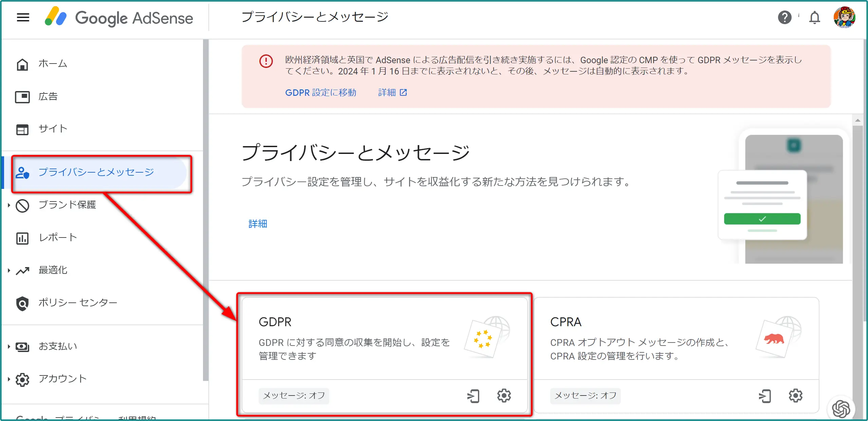Click the GDPR 設定に移動 link
The height and width of the screenshot is (421, 868).
click(x=320, y=92)
